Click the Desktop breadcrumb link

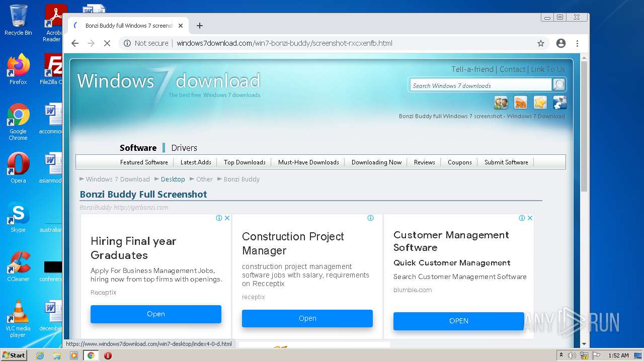click(x=173, y=179)
